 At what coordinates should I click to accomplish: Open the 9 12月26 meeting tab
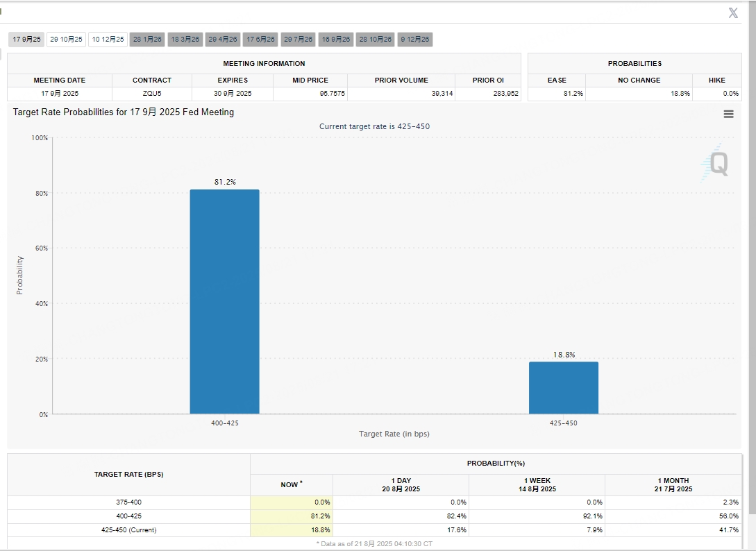coord(415,40)
